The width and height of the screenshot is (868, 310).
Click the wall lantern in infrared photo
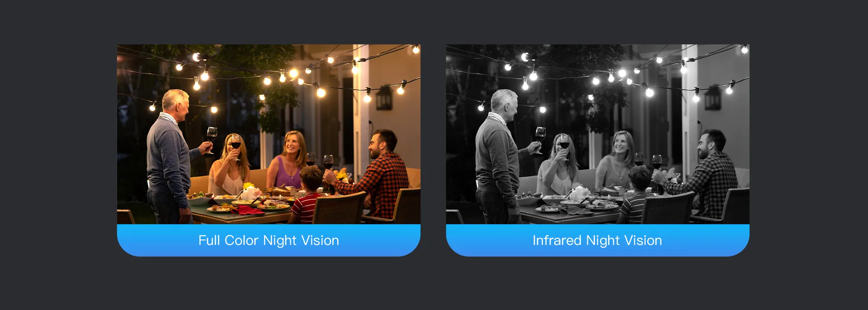pos(713,98)
